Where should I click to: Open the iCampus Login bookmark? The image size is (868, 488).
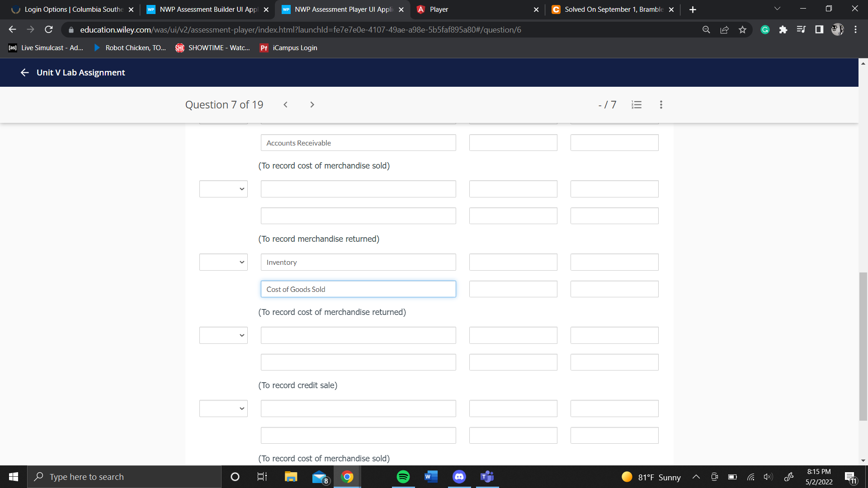[x=288, y=47]
